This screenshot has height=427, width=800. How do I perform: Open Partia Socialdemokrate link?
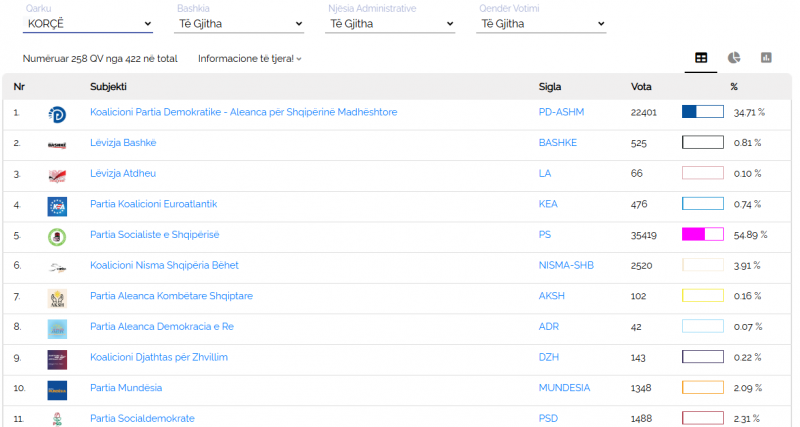[142, 418]
